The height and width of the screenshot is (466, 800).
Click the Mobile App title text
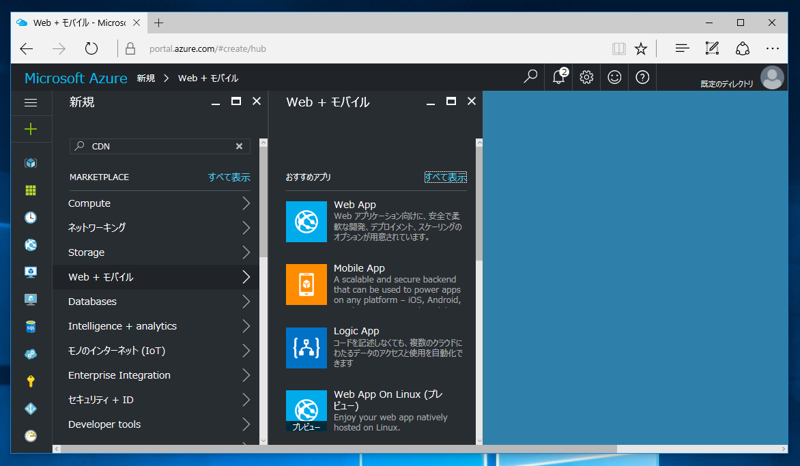(359, 268)
